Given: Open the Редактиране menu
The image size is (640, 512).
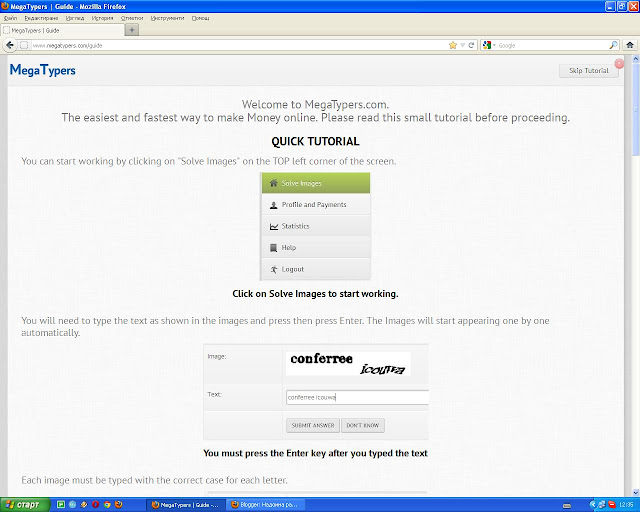Looking at the screenshot, I should click(x=41, y=18).
